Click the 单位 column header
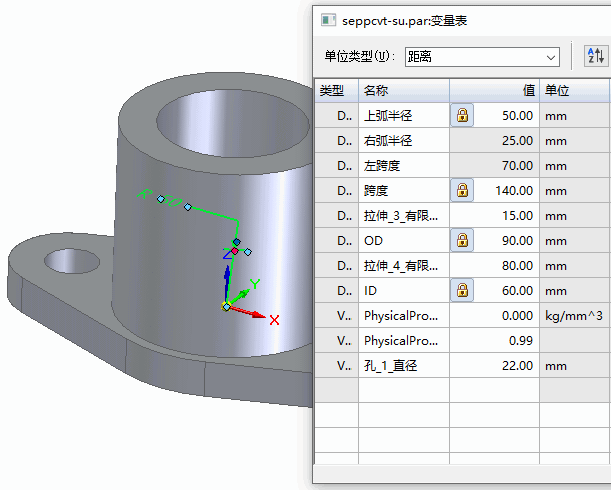611x490 pixels. [x=574, y=90]
